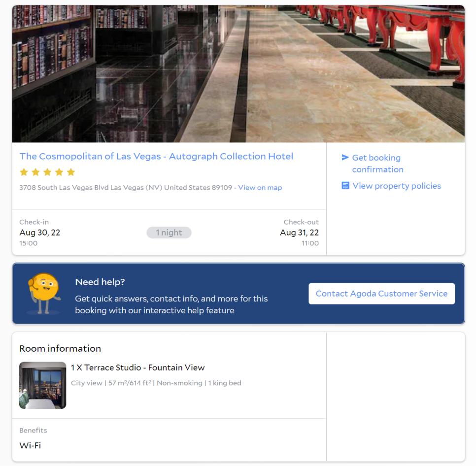This screenshot has height=466, width=476.
Task: Open View property policies link
Action: tap(397, 186)
